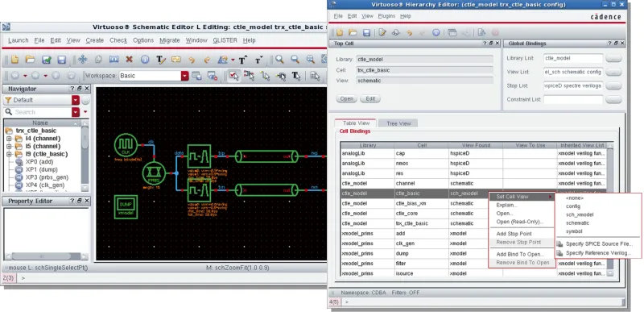Click the windows layout icon in Hierarchy Editor
The width and height of the screenshot is (644, 312).
coord(452,32)
